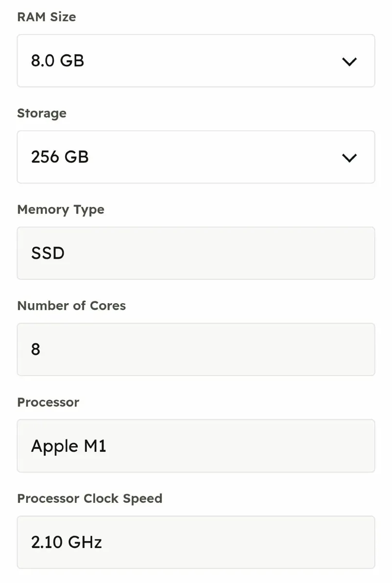Click into the Processor field
392x583 pixels.
[x=196, y=446]
